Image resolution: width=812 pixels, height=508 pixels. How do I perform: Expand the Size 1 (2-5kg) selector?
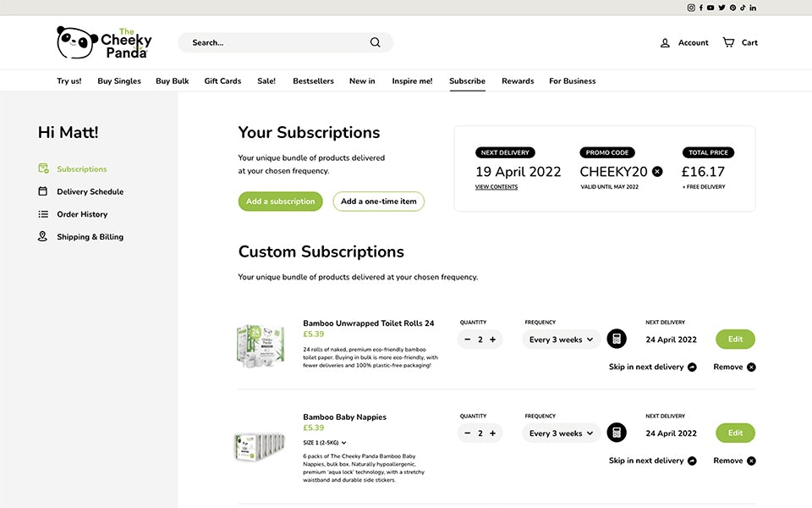325,443
